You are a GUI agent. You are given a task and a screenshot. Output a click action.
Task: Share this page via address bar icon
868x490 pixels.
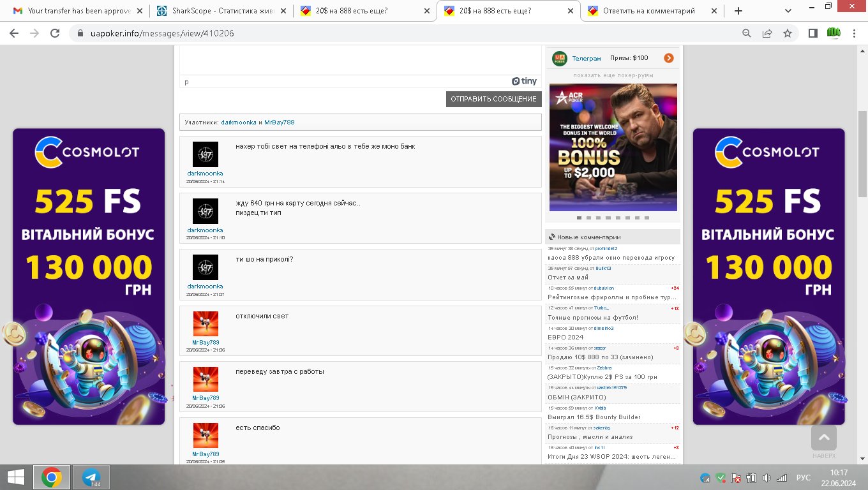[x=767, y=33]
